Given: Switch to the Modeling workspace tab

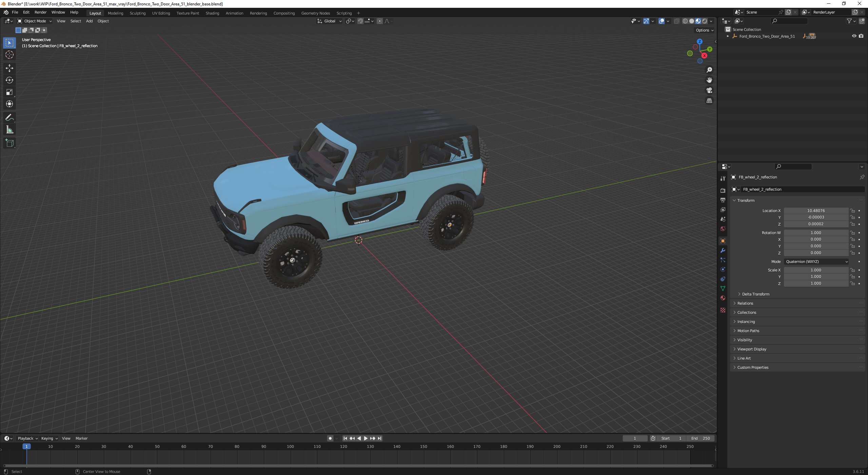Looking at the screenshot, I should [115, 13].
